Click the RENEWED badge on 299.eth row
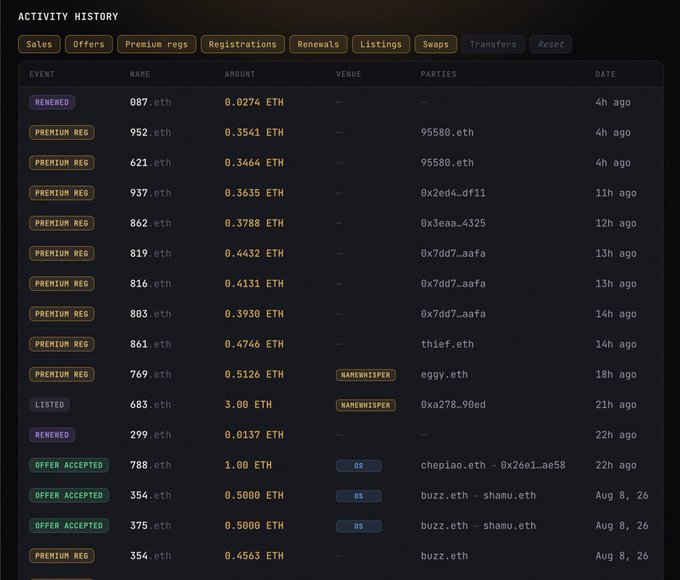The height and width of the screenshot is (580, 680). (52, 435)
